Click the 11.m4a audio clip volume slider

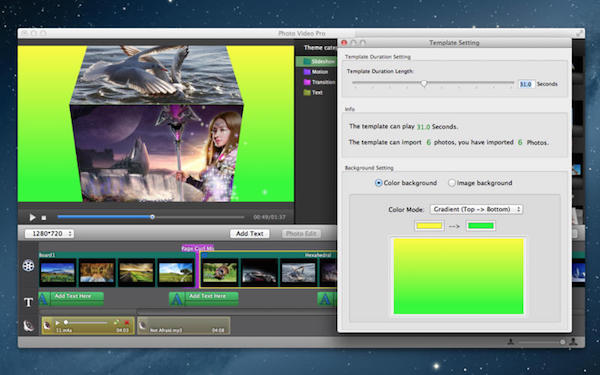click(x=86, y=323)
